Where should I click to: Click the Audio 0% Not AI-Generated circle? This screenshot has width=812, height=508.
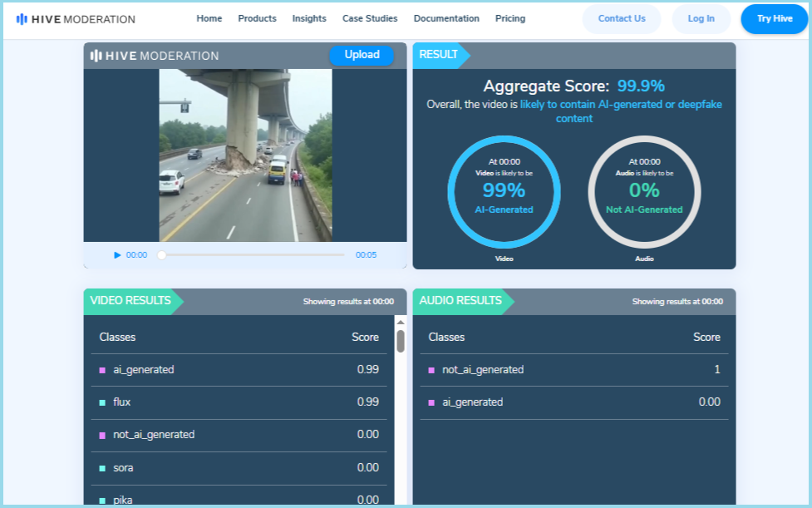coord(644,192)
